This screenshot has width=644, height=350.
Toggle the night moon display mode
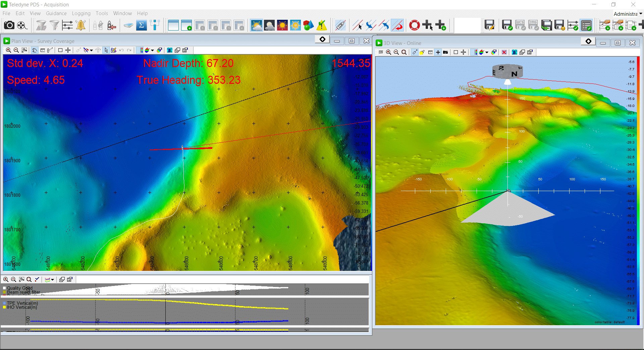(269, 25)
